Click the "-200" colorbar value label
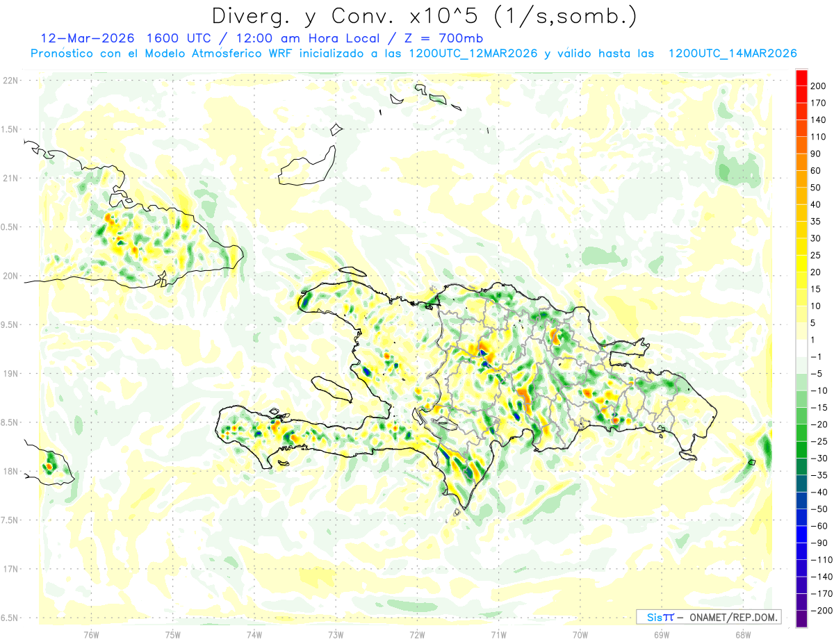The width and height of the screenshot is (834, 644). (817, 610)
